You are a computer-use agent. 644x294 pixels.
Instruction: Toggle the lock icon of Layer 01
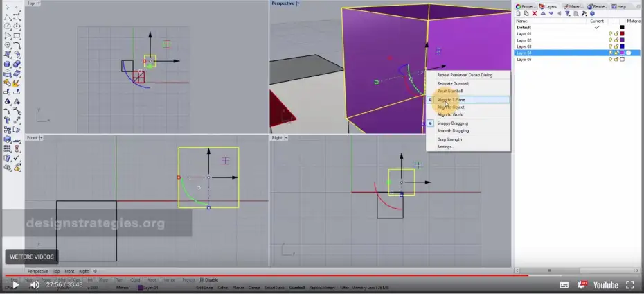tap(616, 34)
